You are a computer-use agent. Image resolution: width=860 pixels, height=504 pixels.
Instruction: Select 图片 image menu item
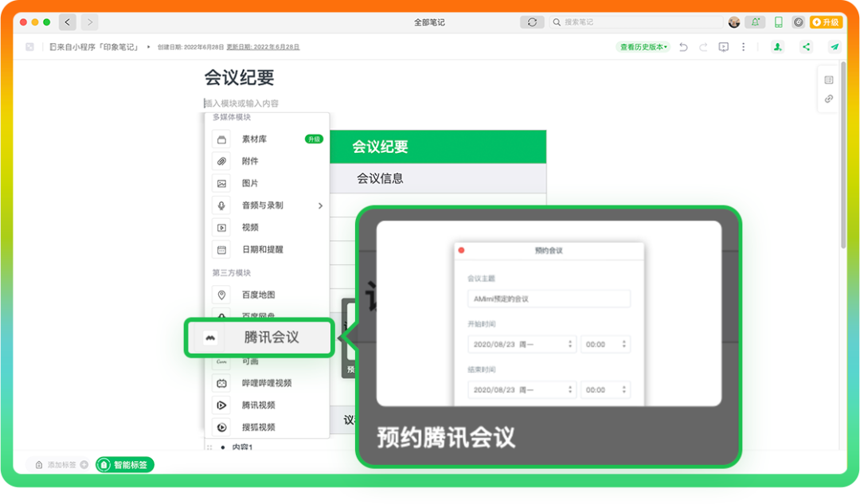tap(267, 183)
